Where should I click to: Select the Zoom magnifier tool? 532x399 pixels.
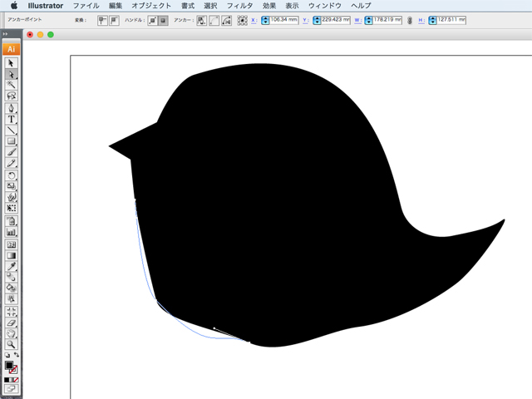click(x=11, y=345)
